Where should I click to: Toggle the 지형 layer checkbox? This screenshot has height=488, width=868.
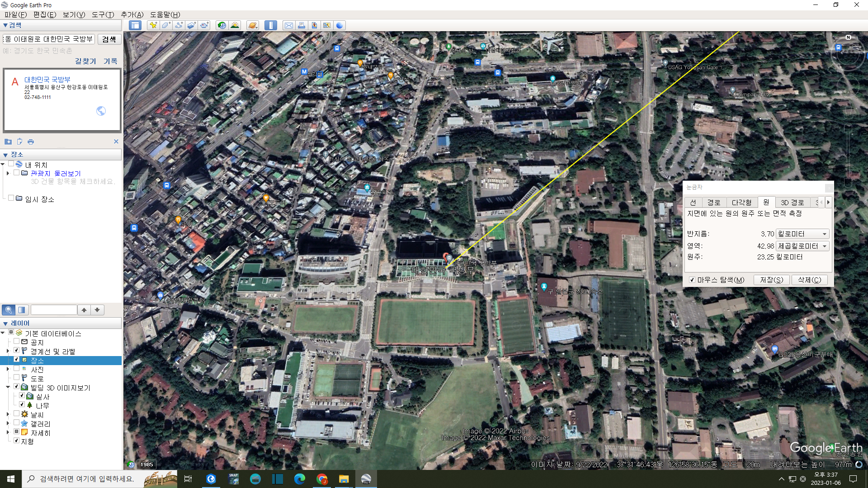[17, 441]
